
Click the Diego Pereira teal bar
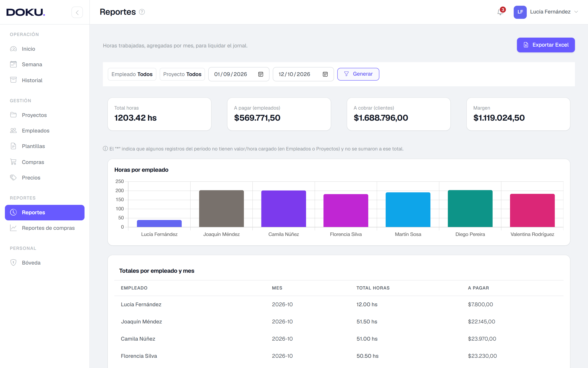click(x=470, y=209)
